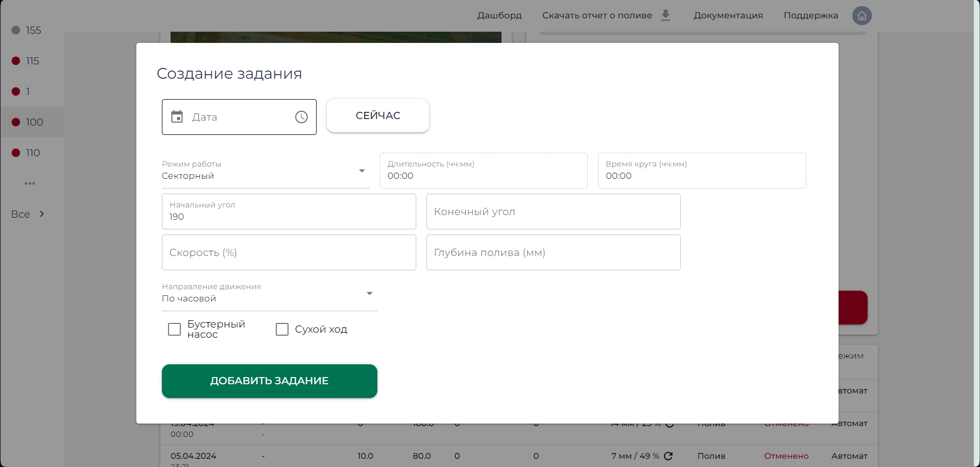Screen dimensions: 980x467
Task: Click the gray status dot for device 155
Action: 16,30
